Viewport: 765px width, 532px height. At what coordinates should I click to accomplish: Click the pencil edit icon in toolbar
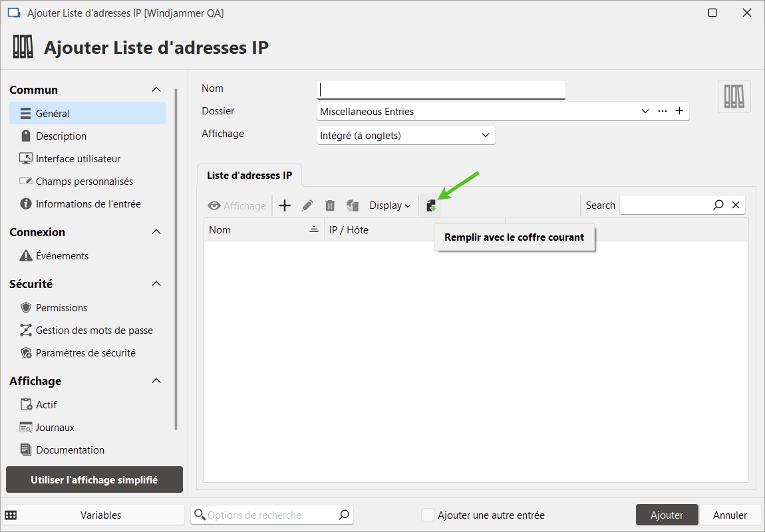(x=307, y=205)
